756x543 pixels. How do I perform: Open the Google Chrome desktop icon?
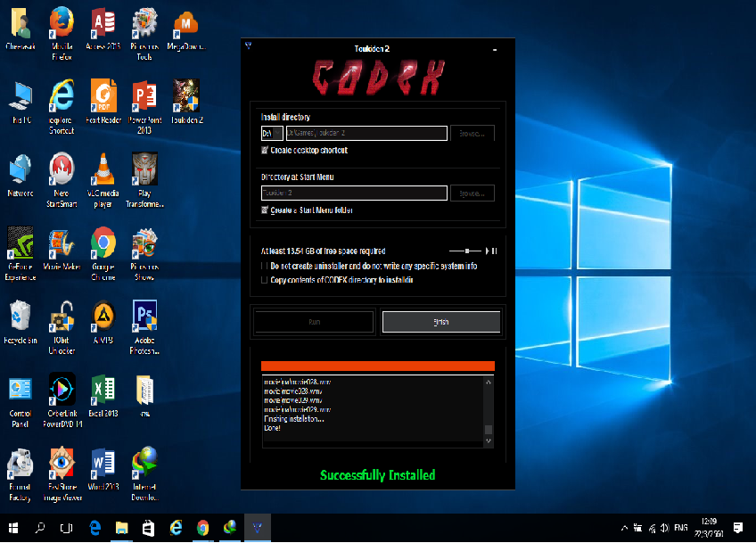tap(103, 253)
